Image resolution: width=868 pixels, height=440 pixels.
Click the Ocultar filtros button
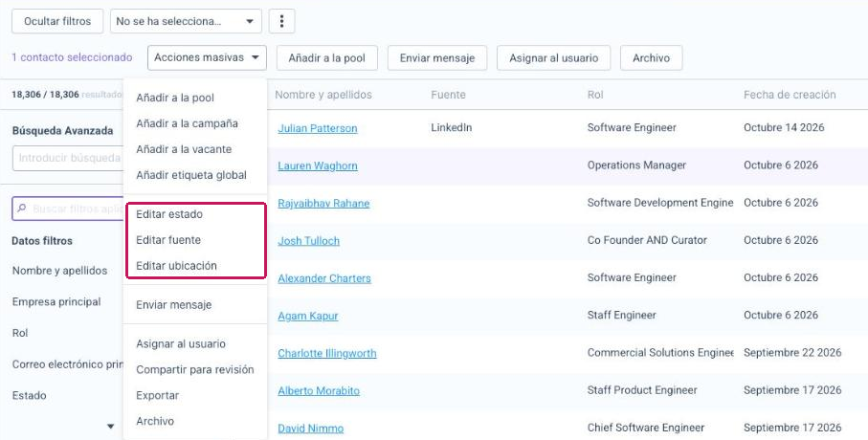(57, 22)
